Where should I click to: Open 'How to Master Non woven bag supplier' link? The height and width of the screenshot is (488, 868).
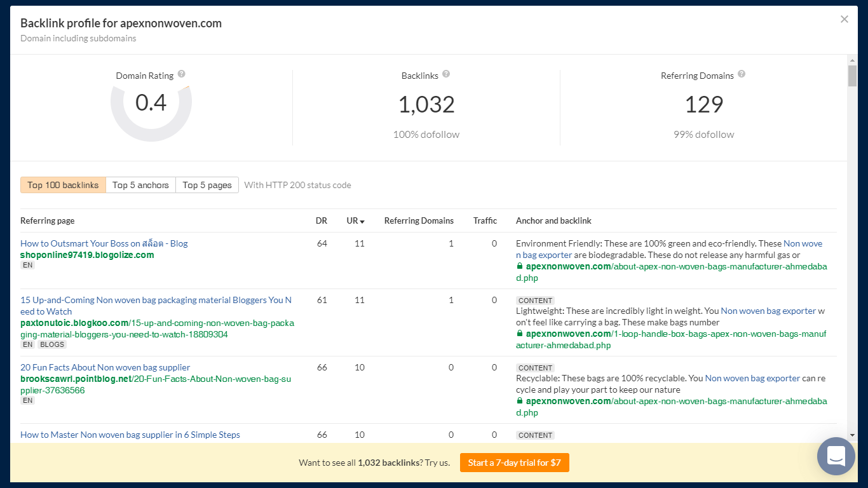point(130,435)
